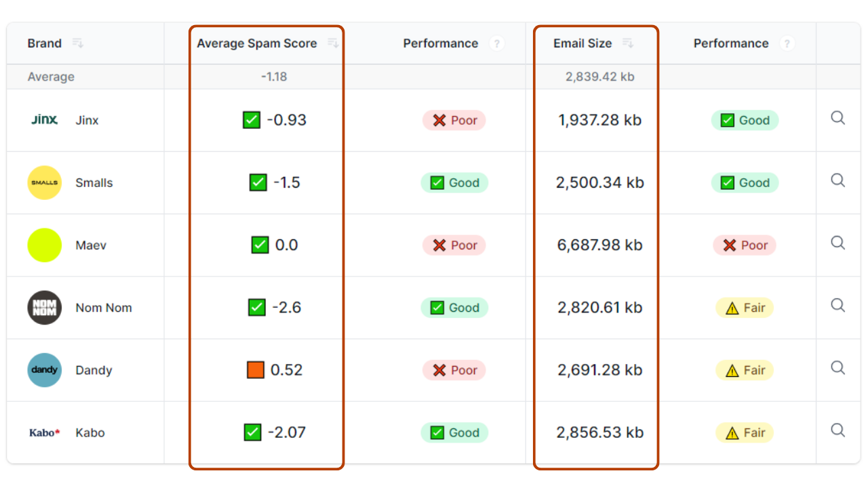868x488 pixels.
Task: Click the average size 2,839.42 kb
Action: (600, 77)
